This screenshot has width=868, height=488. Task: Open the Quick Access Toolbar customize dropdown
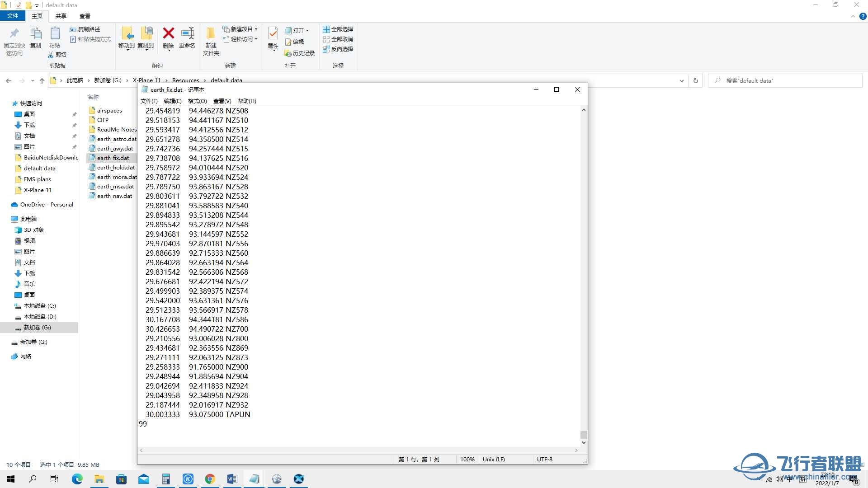[x=37, y=5]
